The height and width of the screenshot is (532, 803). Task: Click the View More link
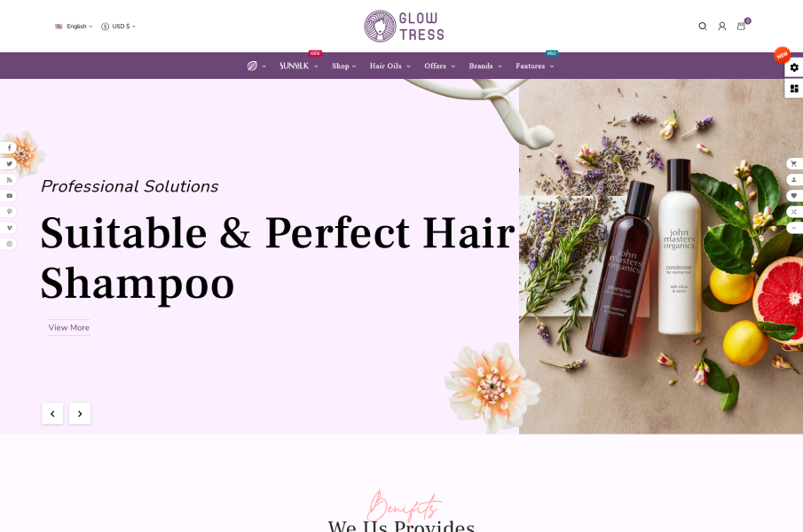68,327
